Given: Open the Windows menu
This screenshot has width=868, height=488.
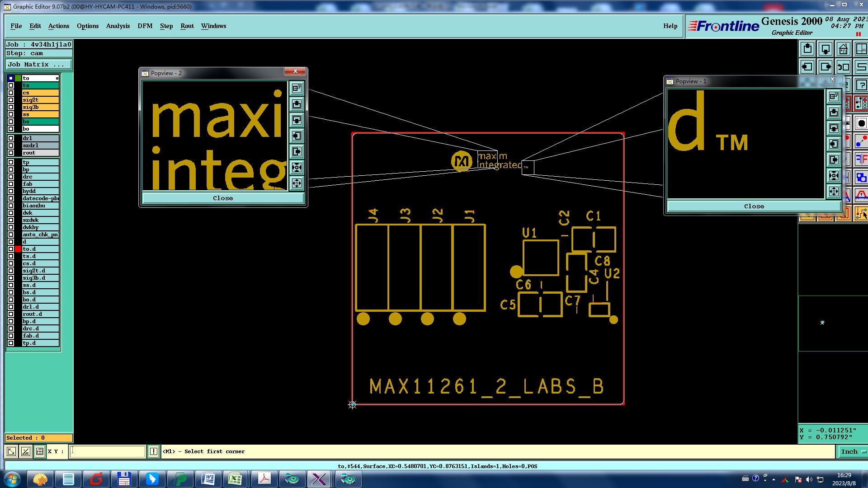Looking at the screenshot, I should click(213, 26).
